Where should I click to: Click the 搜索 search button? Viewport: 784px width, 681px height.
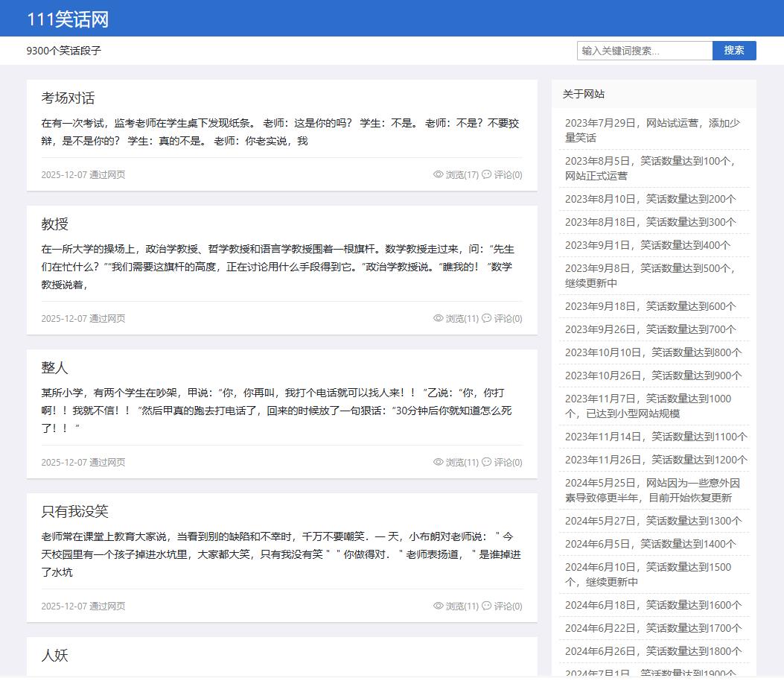click(x=733, y=51)
